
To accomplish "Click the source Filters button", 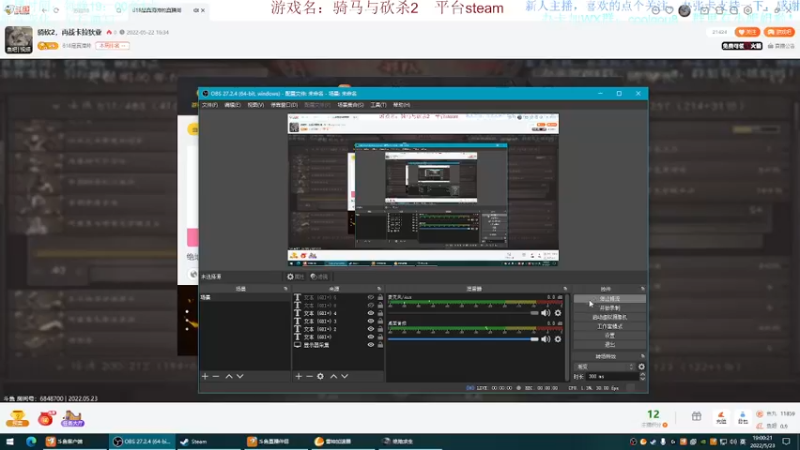I will [319, 277].
